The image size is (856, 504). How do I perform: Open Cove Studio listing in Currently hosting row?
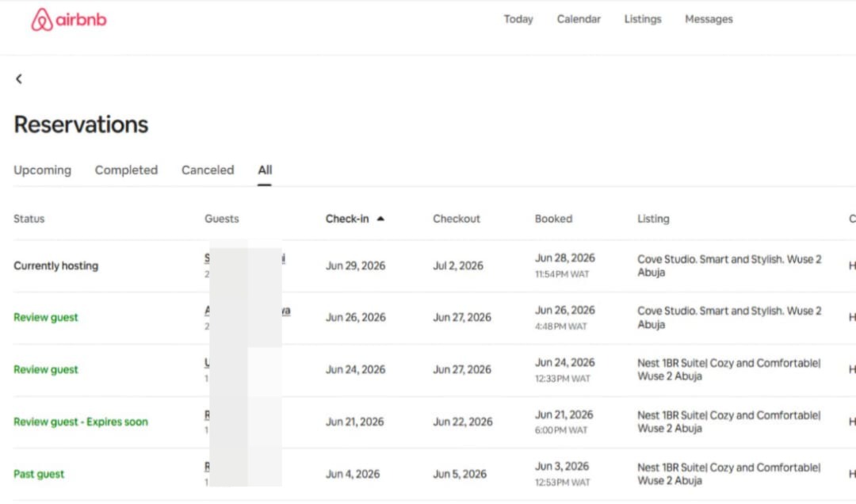(729, 266)
